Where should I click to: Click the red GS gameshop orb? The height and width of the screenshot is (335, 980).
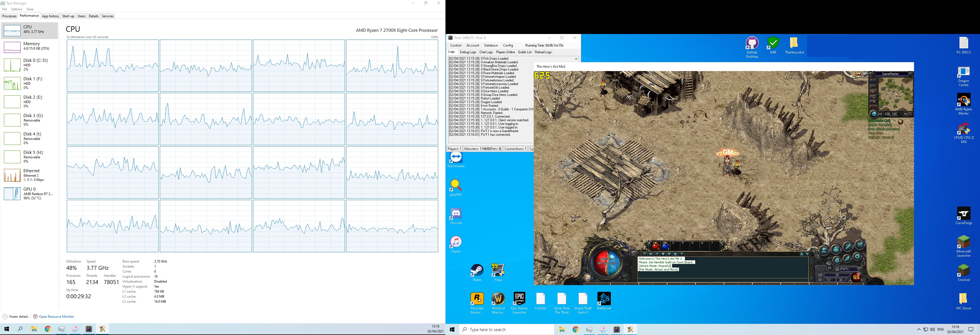[x=856, y=277]
